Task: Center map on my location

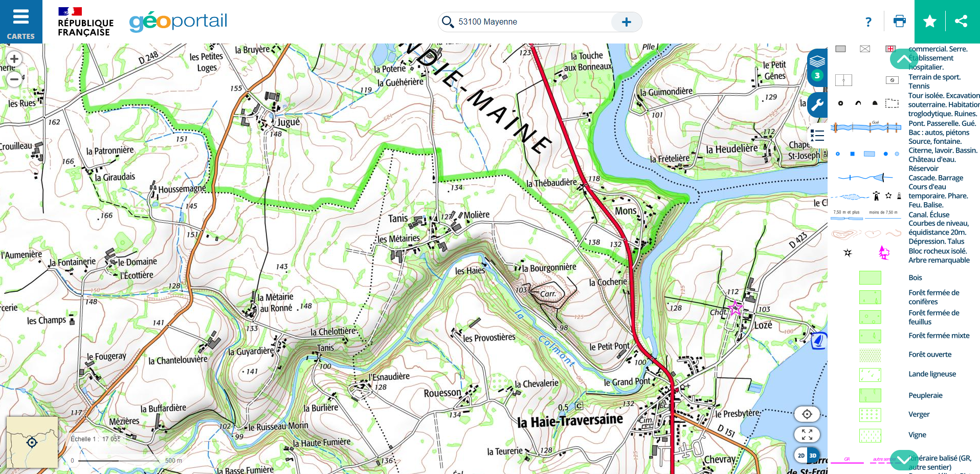Action: pos(807,414)
